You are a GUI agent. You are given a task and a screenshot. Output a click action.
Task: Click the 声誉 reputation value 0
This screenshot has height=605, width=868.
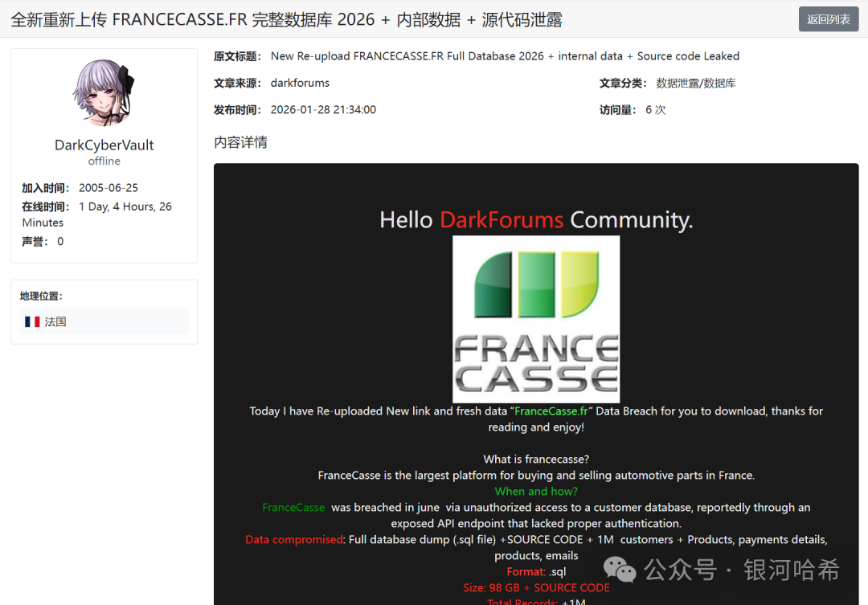tap(60, 241)
